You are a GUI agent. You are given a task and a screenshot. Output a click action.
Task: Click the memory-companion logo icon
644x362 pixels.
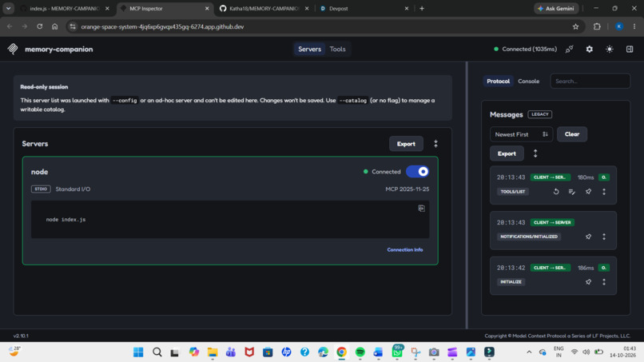click(x=13, y=49)
